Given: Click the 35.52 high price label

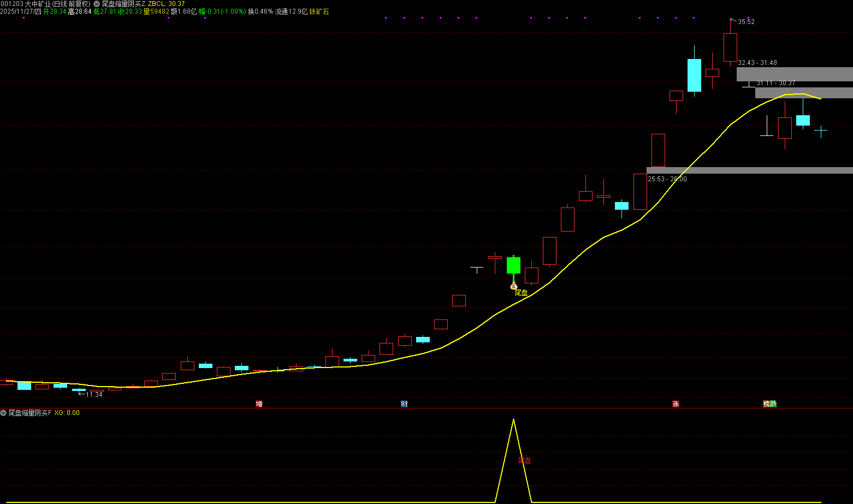Looking at the screenshot, I should [746, 22].
